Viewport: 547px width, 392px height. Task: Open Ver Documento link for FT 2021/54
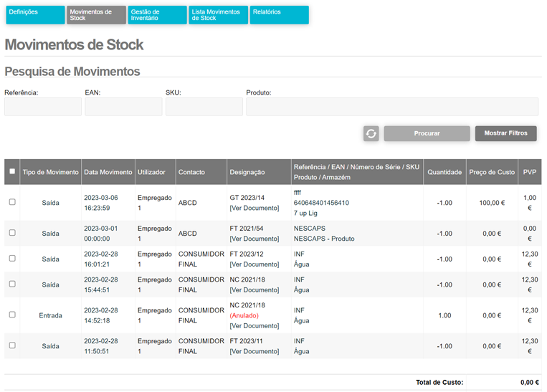[x=255, y=239]
